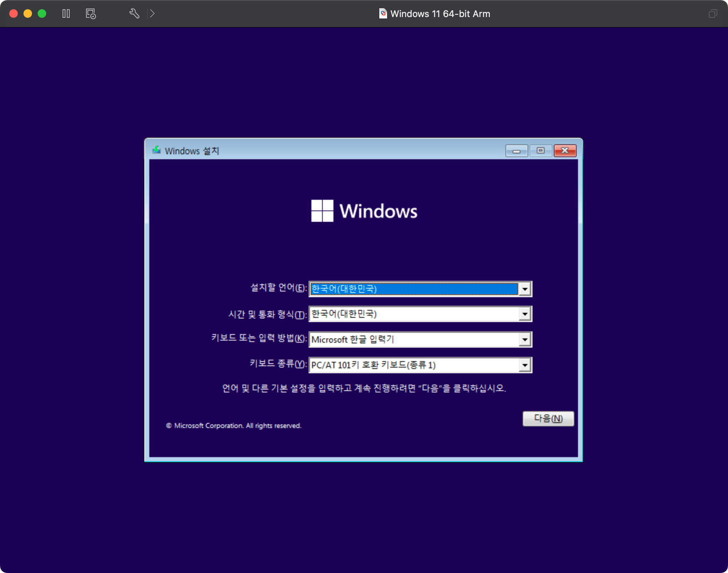Click the green fullscreen button of the VM window
This screenshot has height=573, width=728.
pos(42,14)
